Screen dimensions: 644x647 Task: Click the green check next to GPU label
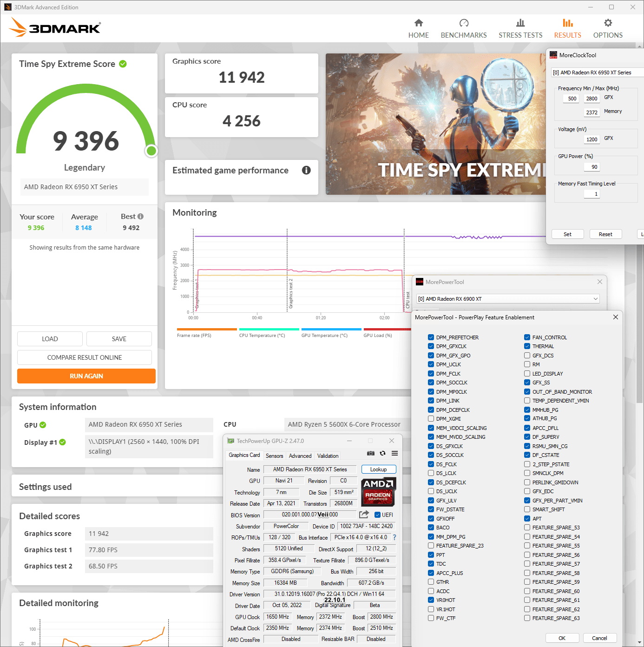coord(43,425)
